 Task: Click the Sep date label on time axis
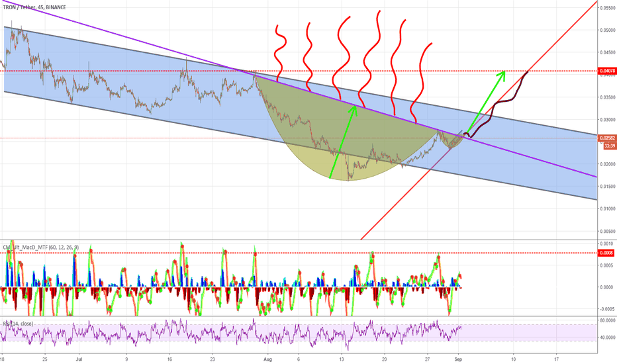click(x=457, y=359)
